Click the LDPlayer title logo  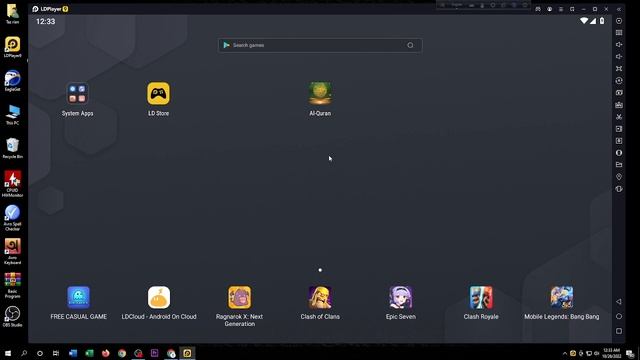pyautogui.click(x=50, y=9)
